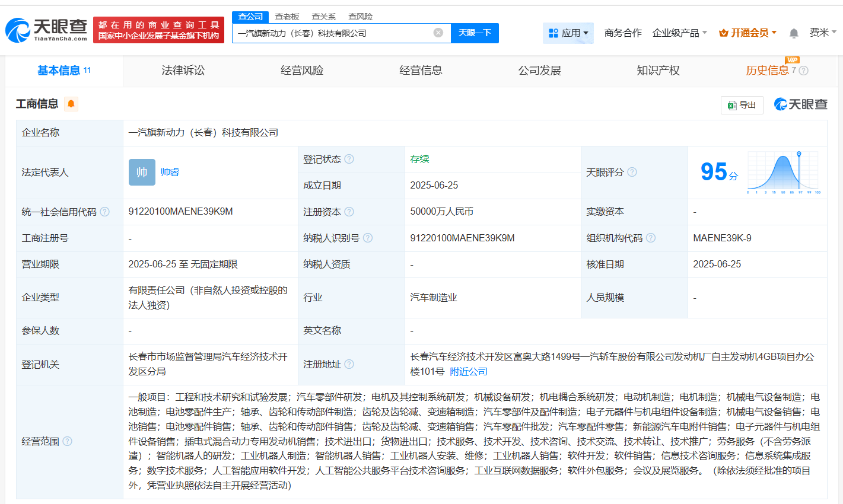
Task: Click help icon next to 登记状态
Action: point(349,159)
